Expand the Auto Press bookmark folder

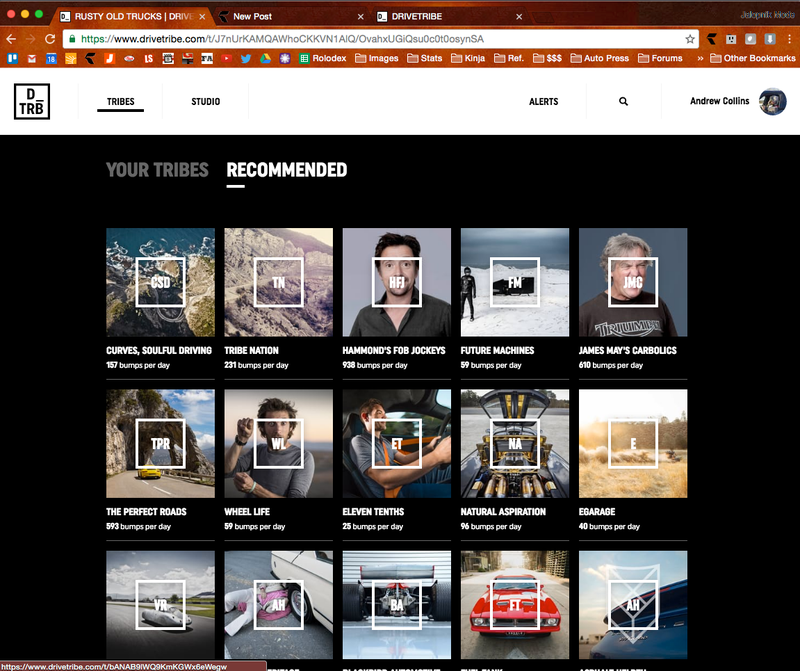point(599,58)
